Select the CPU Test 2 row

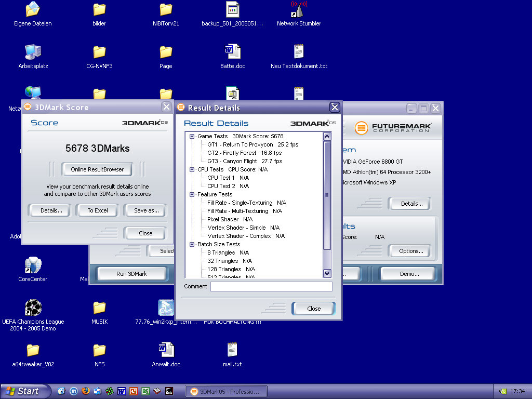point(228,187)
